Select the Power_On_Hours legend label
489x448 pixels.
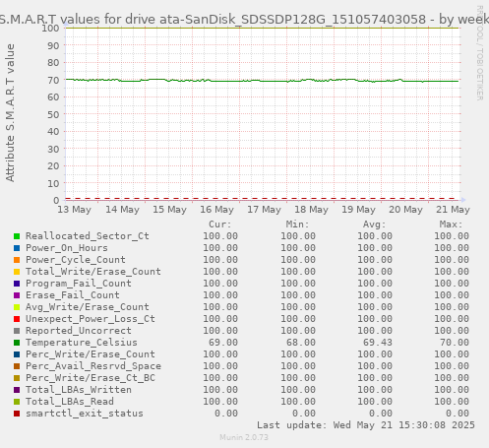click(67, 248)
